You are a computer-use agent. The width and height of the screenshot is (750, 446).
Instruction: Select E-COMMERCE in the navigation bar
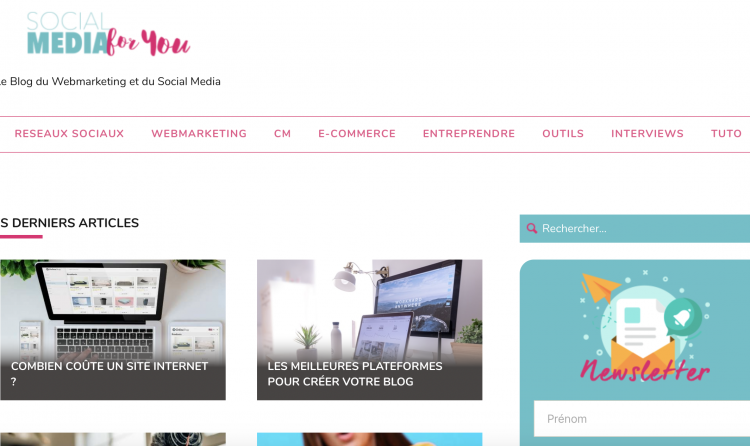coord(357,134)
